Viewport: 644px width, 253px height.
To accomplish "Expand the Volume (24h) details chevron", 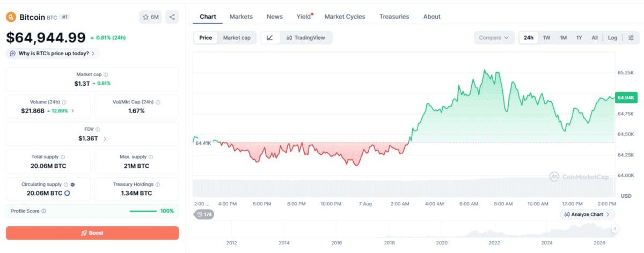I will click(73, 111).
